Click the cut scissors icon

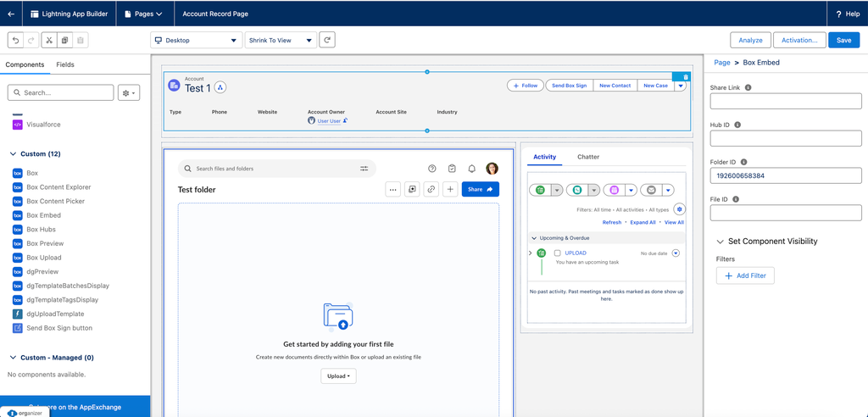click(48, 40)
